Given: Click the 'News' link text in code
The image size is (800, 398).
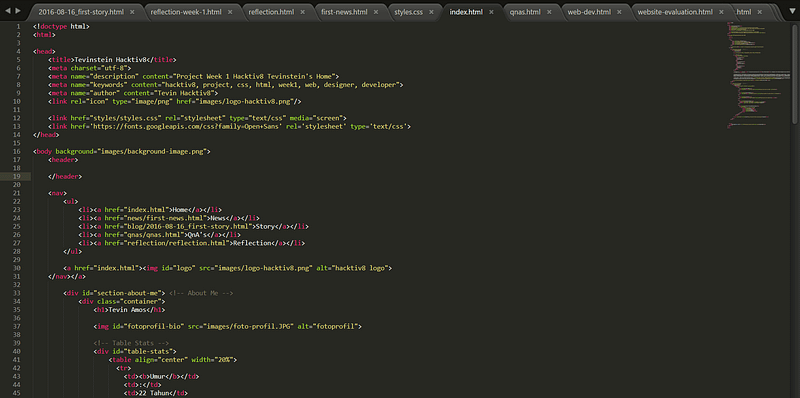Looking at the screenshot, I should pos(218,217).
